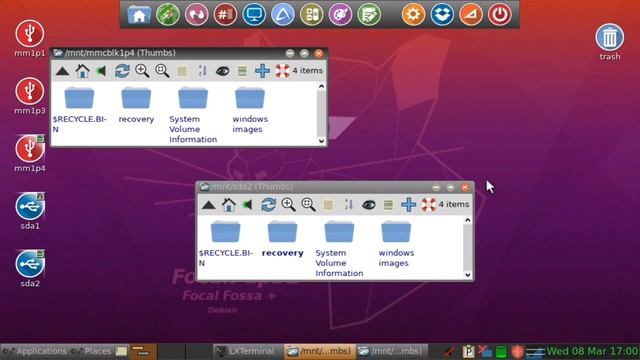Image resolution: width=640 pixels, height=360 pixels.
Task: Click beige square icon in sda2 toolbar
Action: (x=328, y=205)
